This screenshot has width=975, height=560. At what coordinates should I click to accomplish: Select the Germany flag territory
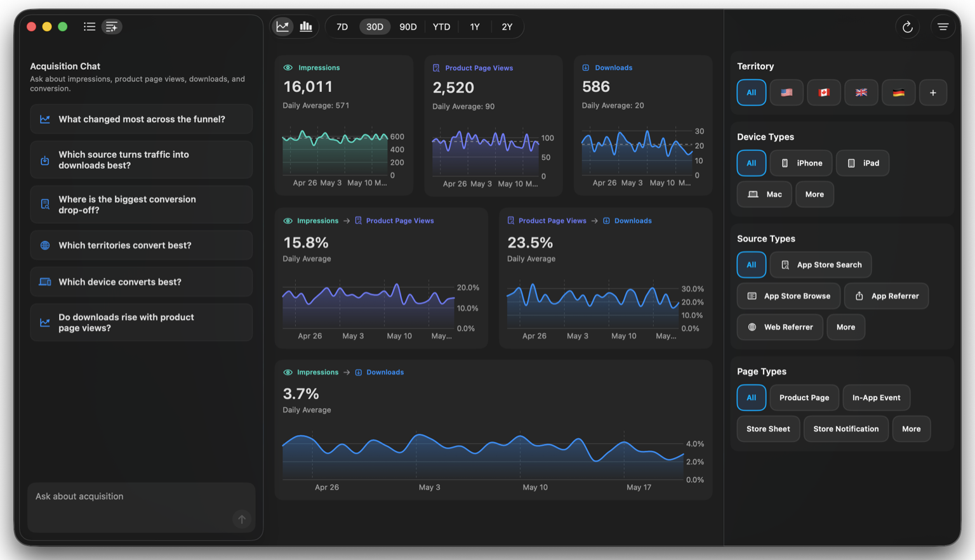pyautogui.click(x=898, y=93)
